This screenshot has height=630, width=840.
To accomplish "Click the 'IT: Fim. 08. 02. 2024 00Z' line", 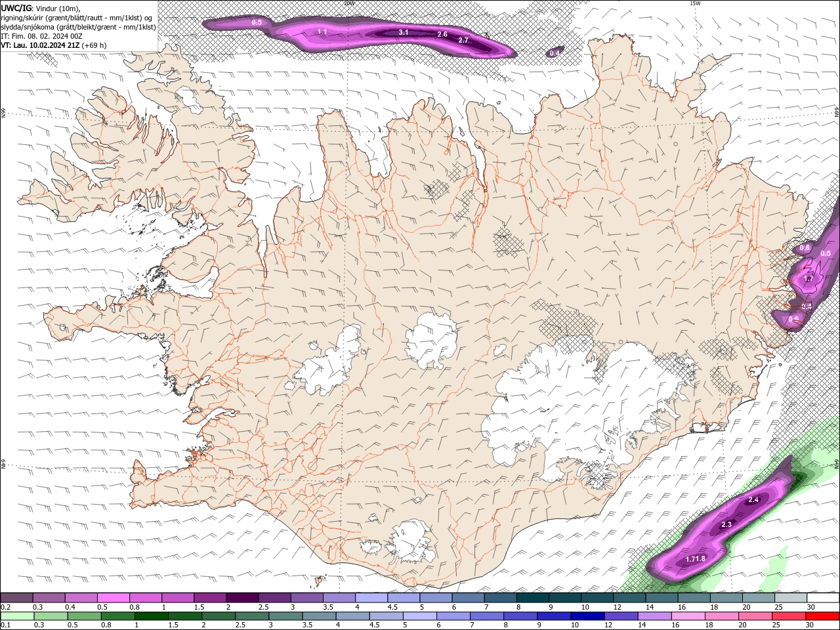I will 41,35.
